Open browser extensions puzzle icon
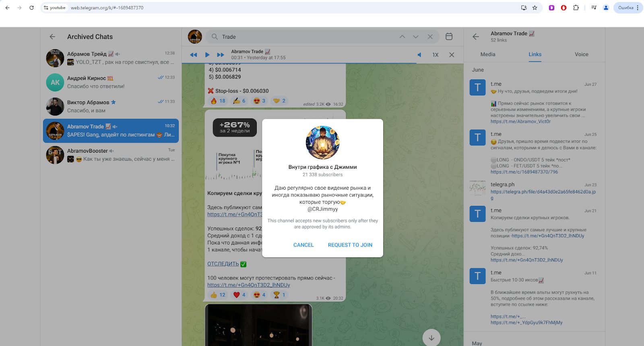Image resolution: width=644 pixels, height=346 pixels. click(576, 8)
